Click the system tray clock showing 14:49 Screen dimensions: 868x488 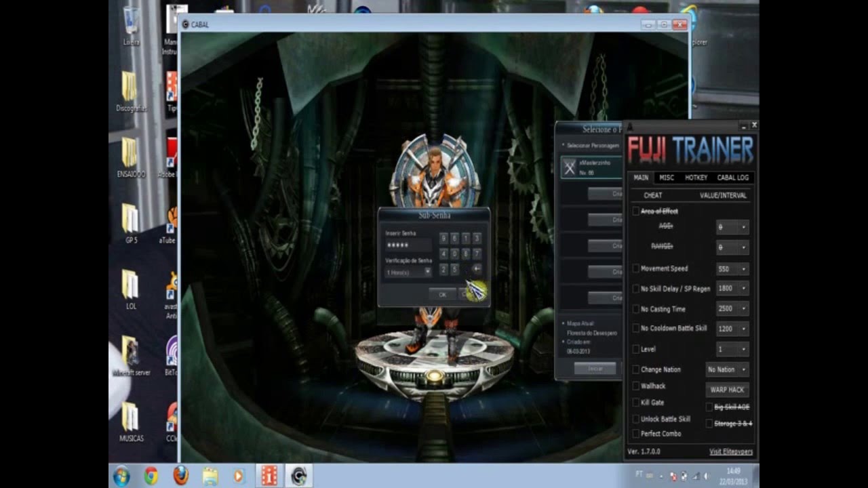(733, 475)
